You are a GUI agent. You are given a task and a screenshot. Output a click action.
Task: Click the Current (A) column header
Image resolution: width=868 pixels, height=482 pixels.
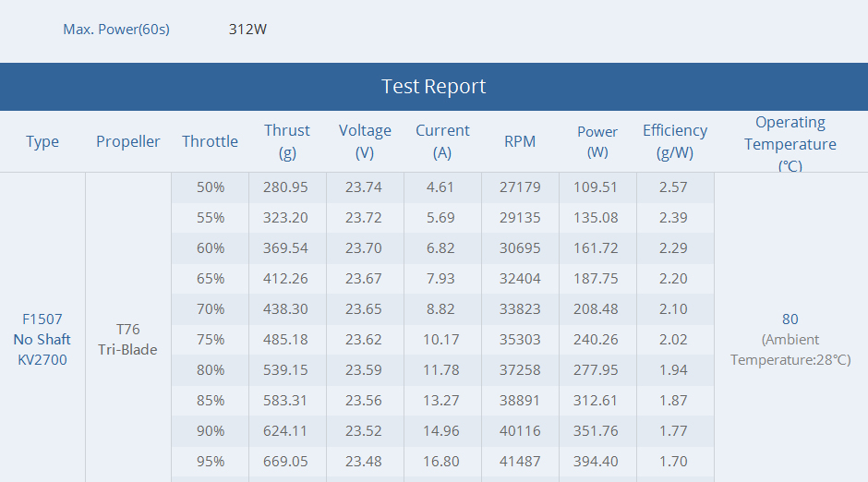(x=442, y=141)
